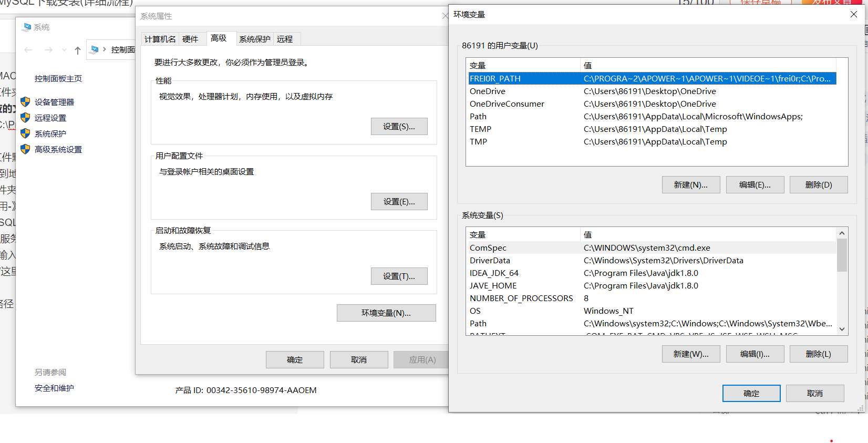Open 安全和维护 link
Screen dimensions: 868x443
coord(54,388)
